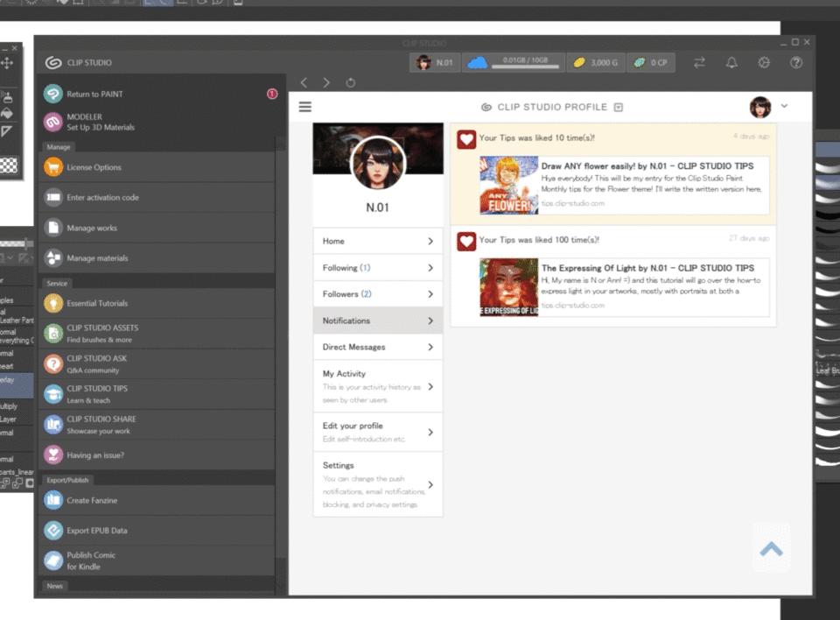Click the heart icon for 10 likes notification
Image resolution: width=840 pixels, height=620 pixels.
coord(466,139)
